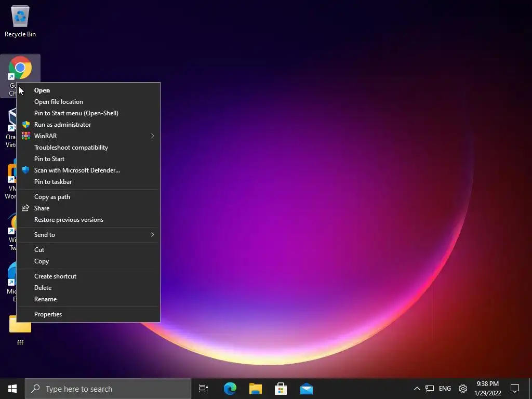Open Mail app from taskbar
Image resolution: width=532 pixels, height=399 pixels.
tap(307, 389)
